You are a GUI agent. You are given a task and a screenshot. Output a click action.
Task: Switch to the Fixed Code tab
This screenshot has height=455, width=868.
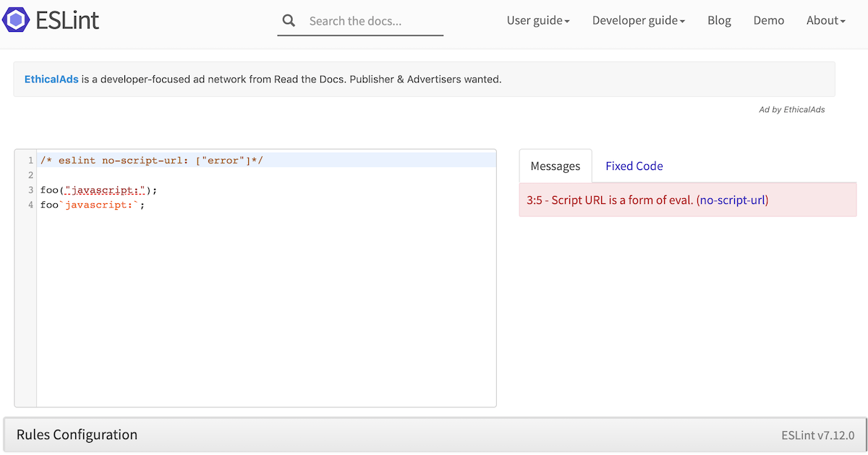pyautogui.click(x=634, y=166)
